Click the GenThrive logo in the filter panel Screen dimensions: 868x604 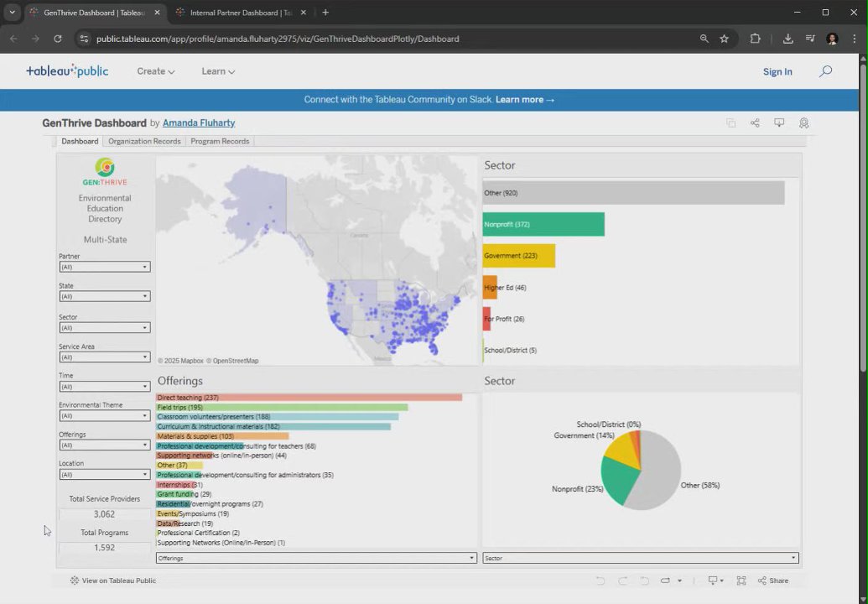click(x=105, y=172)
